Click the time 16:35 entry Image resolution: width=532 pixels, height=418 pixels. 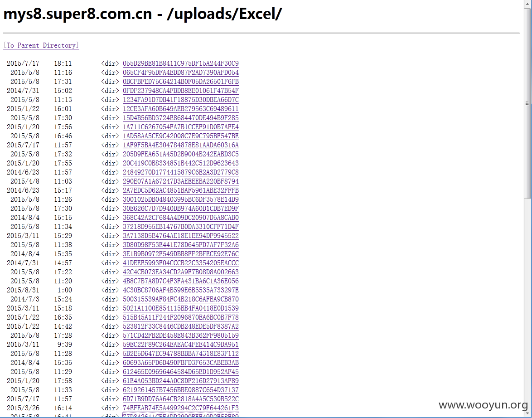pos(63,317)
